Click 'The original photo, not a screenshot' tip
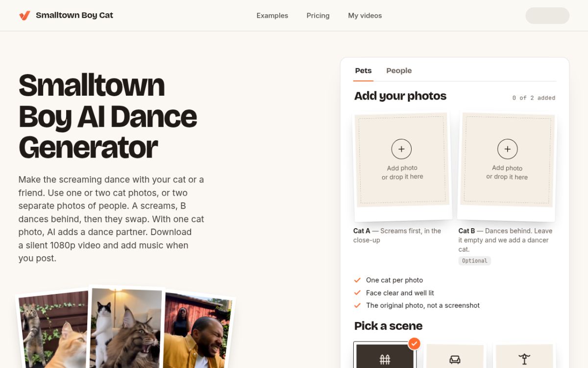The width and height of the screenshot is (588, 368). 423,305
